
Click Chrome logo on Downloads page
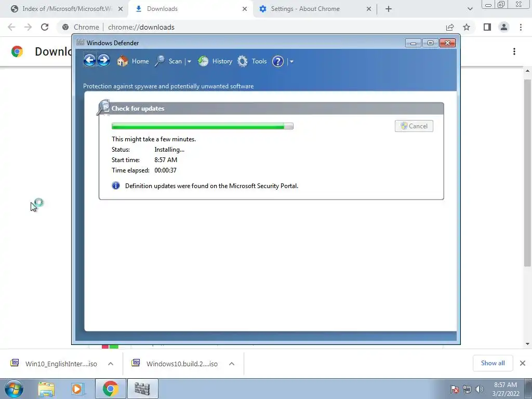click(x=17, y=51)
